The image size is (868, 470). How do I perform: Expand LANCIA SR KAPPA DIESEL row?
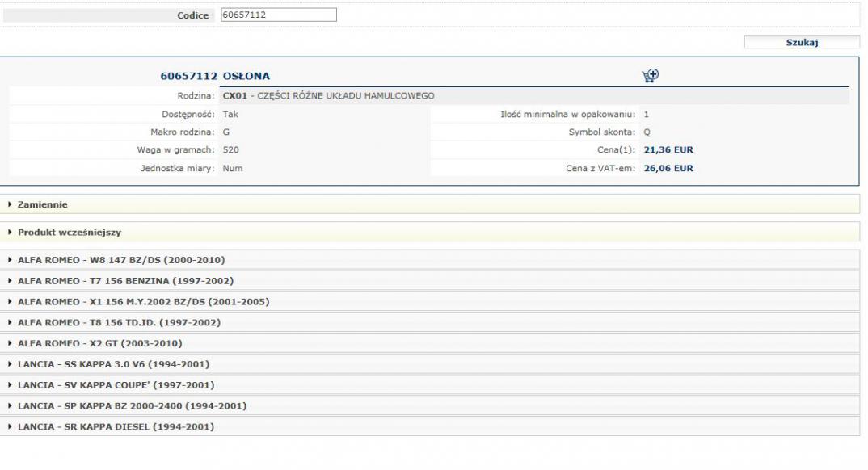430,427
